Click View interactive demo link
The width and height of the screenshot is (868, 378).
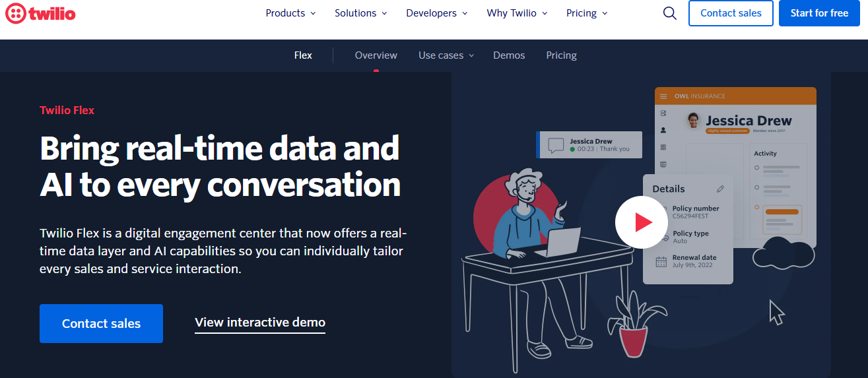[260, 323]
